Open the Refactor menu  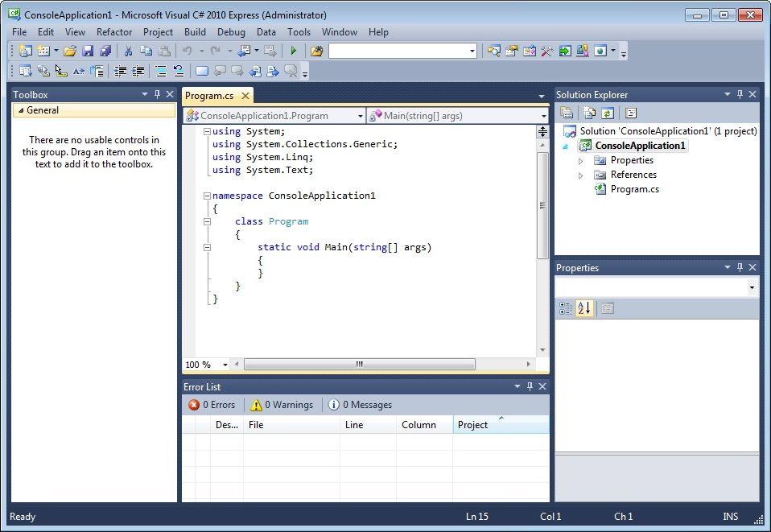coord(114,32)
